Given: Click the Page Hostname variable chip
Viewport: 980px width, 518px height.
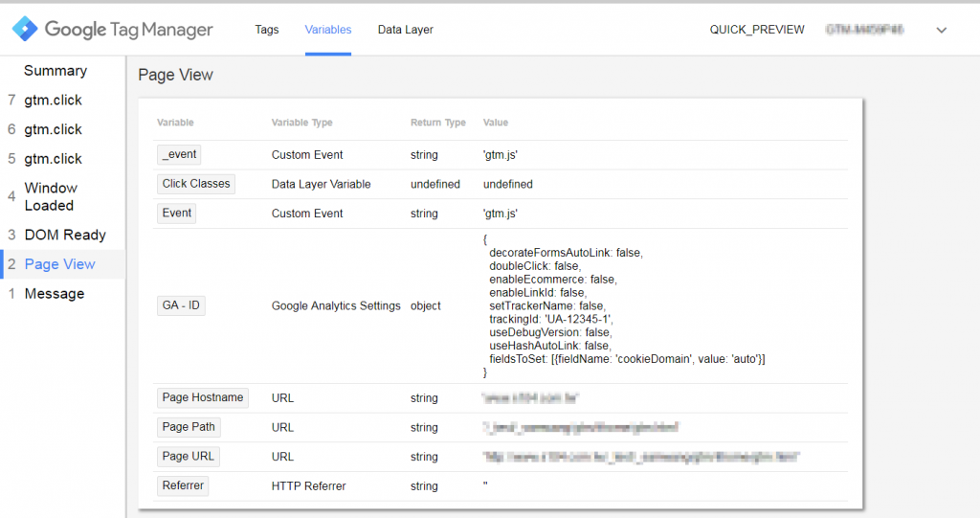Looking at the screenshot, I should point(202,398).
